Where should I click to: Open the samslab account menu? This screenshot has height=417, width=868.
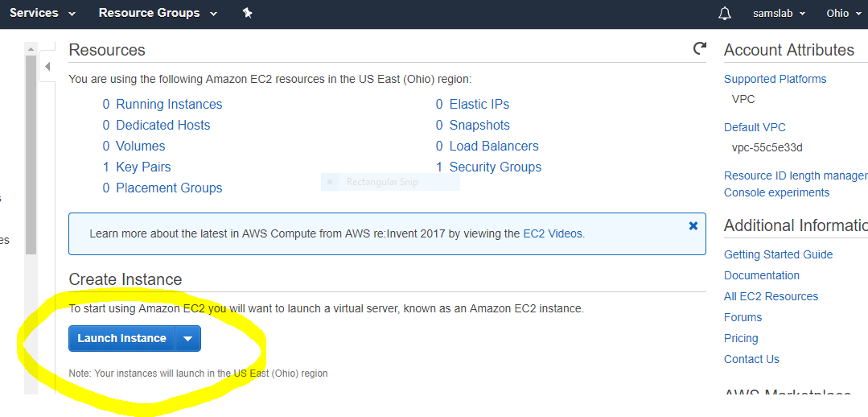[x=779, y=14]
